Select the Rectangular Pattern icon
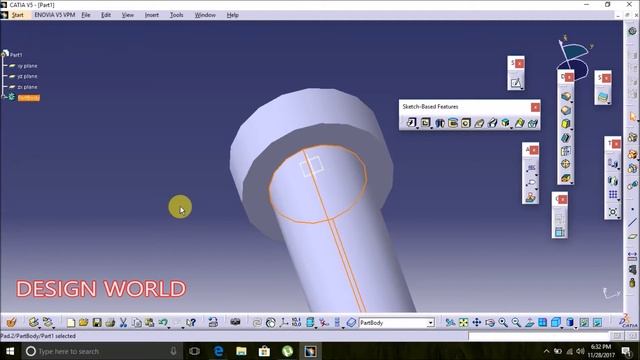 pyautogui.click(x=613, y=195)
